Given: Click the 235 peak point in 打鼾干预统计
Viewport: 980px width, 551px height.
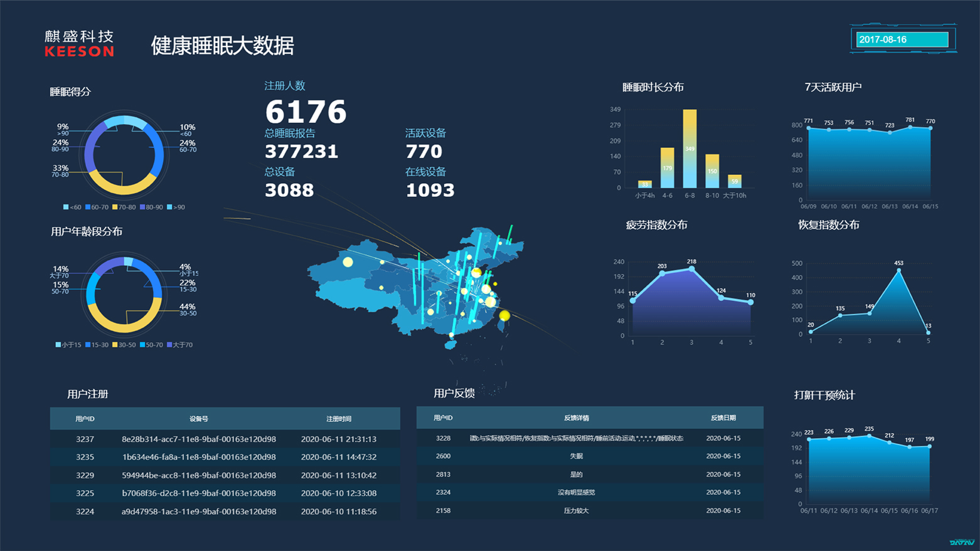Looking at the screenshot, I should [x=869, y=436].
